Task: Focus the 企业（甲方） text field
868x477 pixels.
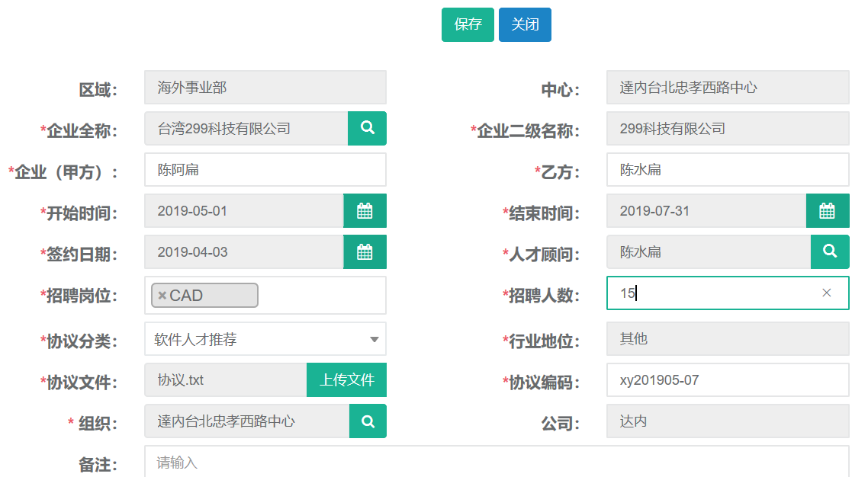Action: click(265, 170)
